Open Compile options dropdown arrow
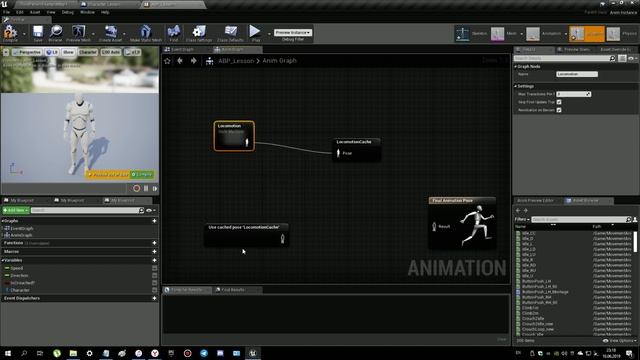The width and height of the screenshot is (640, 360). click(24, 34)
